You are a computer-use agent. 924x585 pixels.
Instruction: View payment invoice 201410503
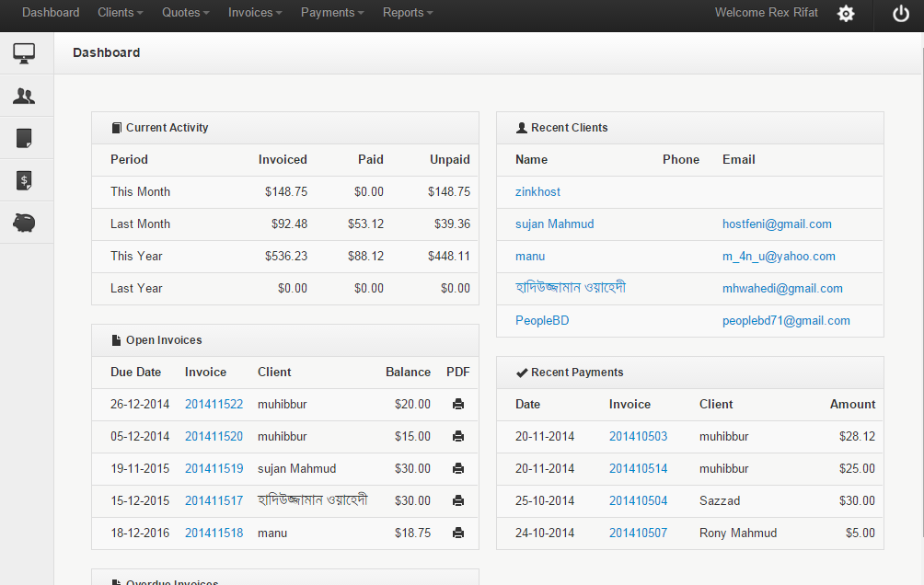tap(638, 436)
